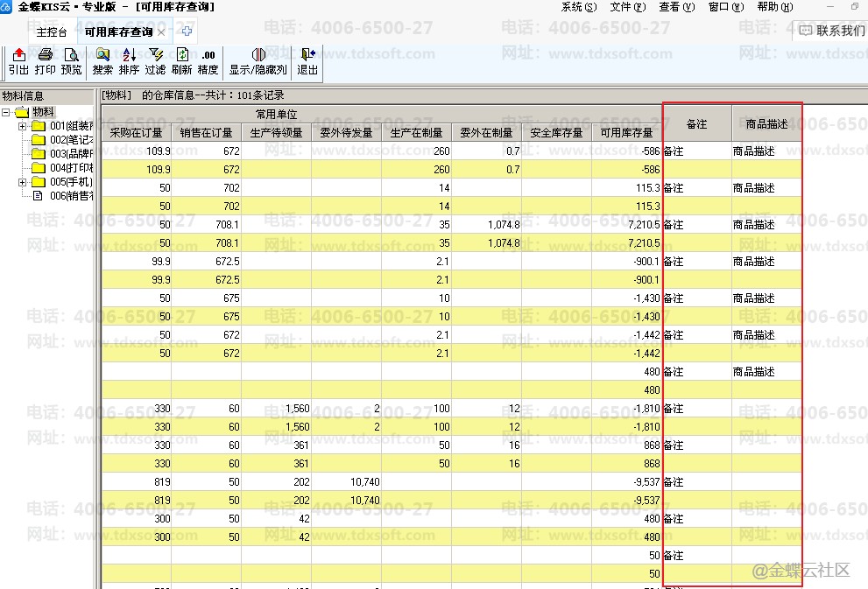Open the 系统(S) menu
Image resolution: width=868 pixels, height=589 pixels.
[578, 7]
